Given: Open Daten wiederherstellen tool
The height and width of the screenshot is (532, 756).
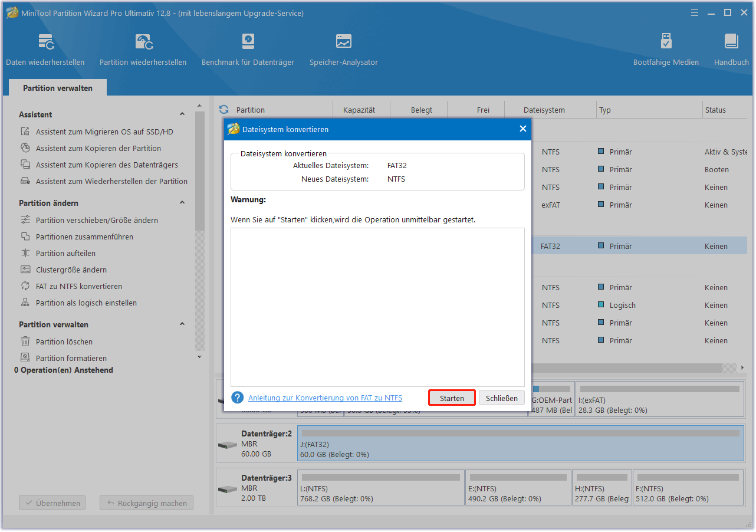Looking at the screenshot, I should [45, 50].
